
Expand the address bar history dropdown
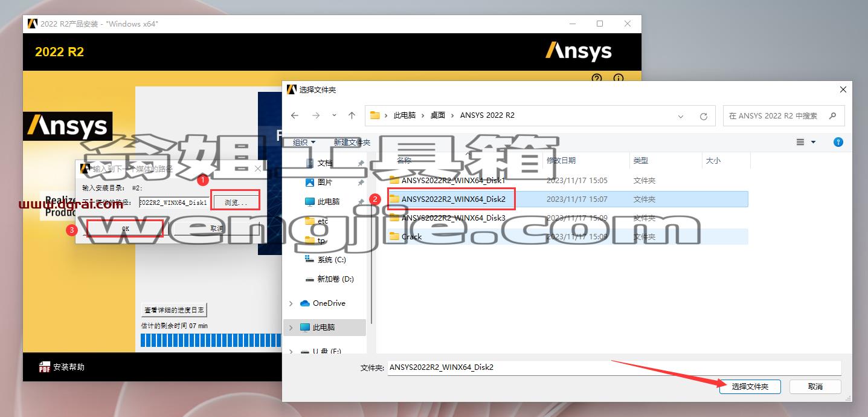click(x=681, y=116)
